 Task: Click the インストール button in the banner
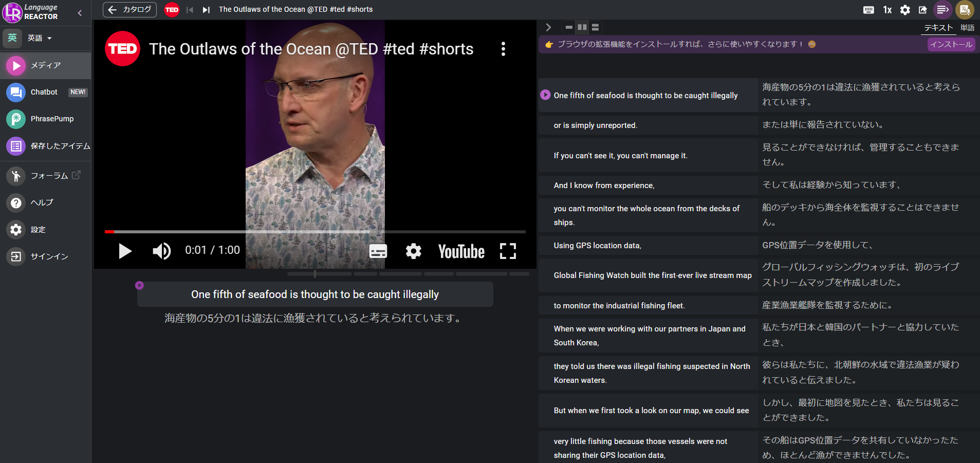click(951, 44)
